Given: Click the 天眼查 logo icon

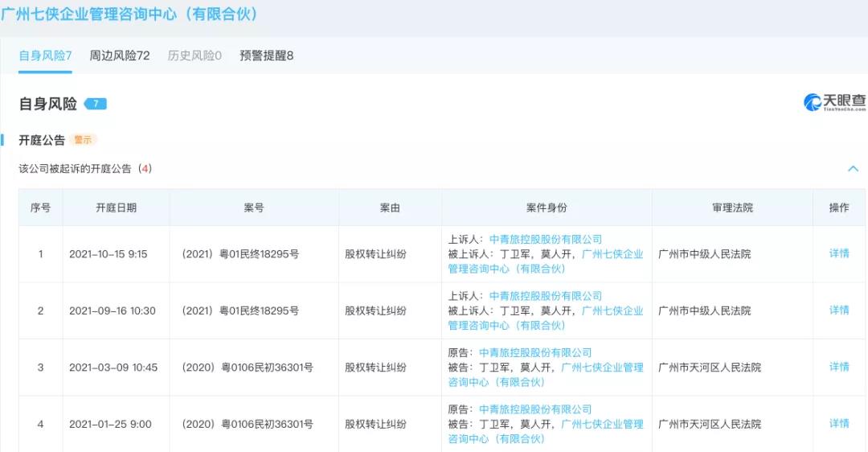Looking at the screenshot, I should coord(835,102).
